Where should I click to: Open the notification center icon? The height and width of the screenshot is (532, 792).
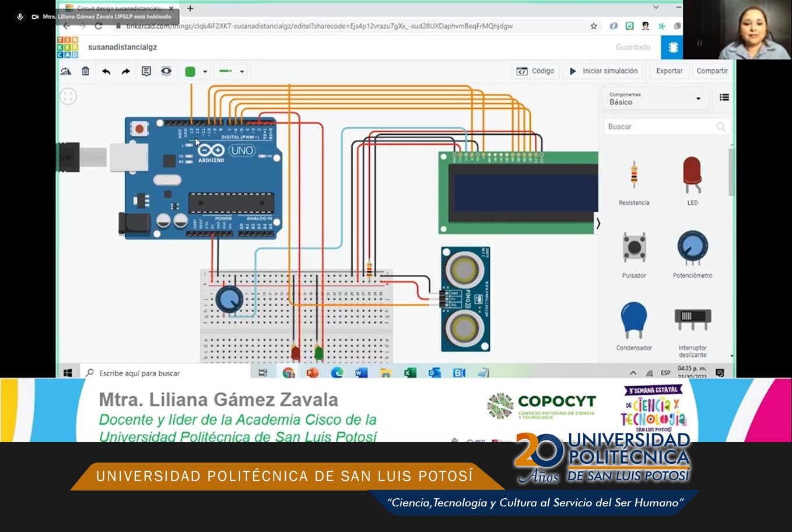(x=720, y=373)
